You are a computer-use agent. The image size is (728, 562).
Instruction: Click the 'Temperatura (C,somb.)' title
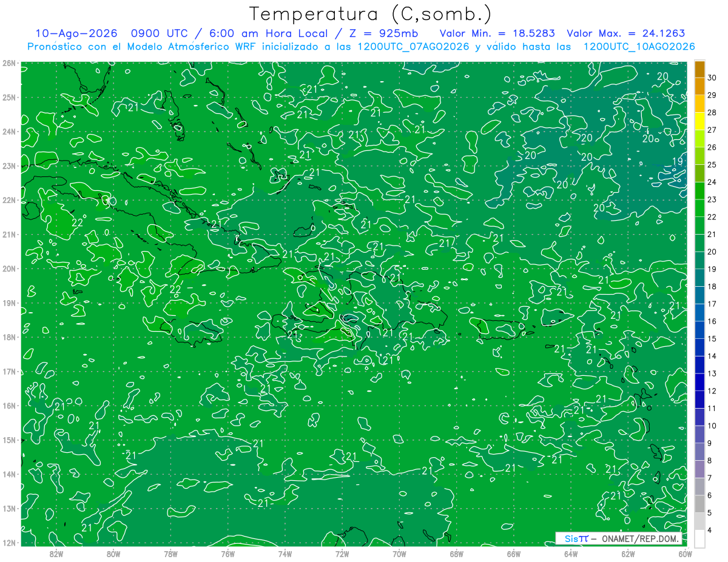tap(371, 15)
